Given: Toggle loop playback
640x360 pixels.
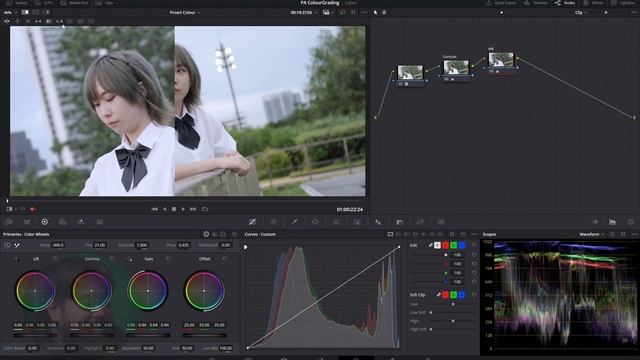Looking at the screenshot, I should point(204,209).
